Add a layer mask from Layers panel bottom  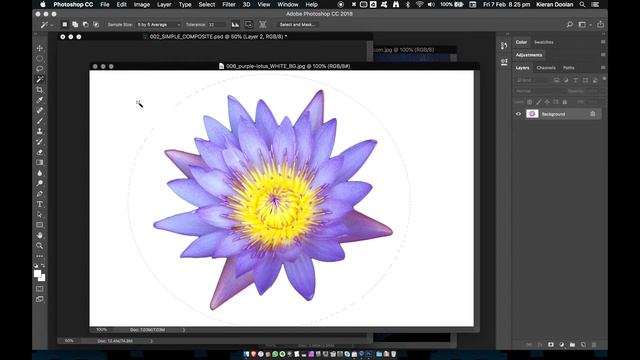[551, 344]
